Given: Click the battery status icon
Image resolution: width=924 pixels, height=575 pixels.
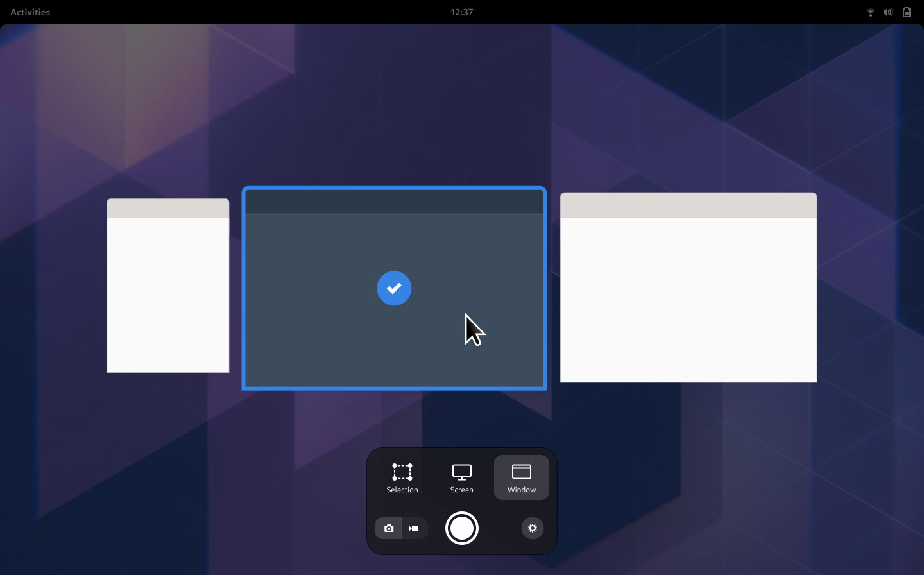Looking at the screenshot, I should pyautogui.click(x=907, y=12).
